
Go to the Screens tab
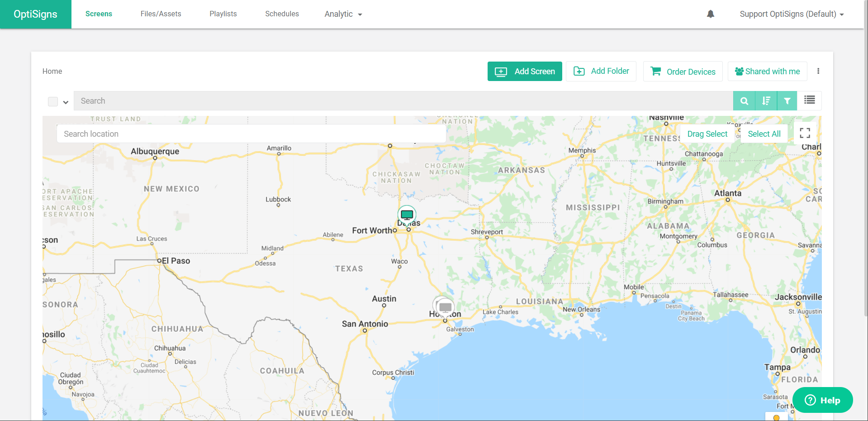tap(99, 14)
